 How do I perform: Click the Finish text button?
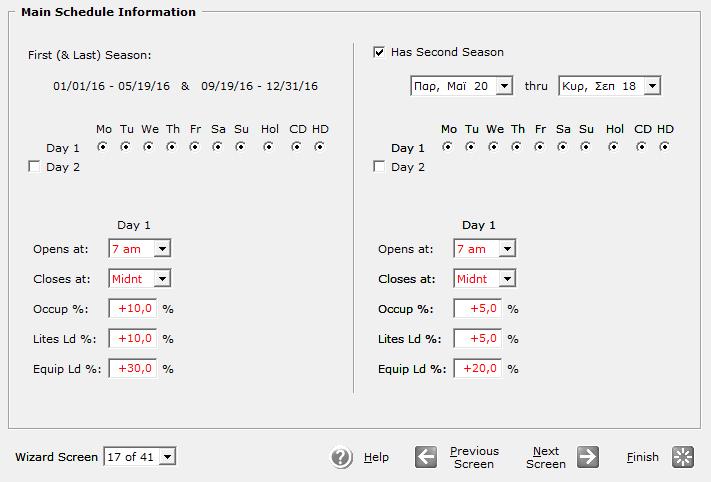643,457
